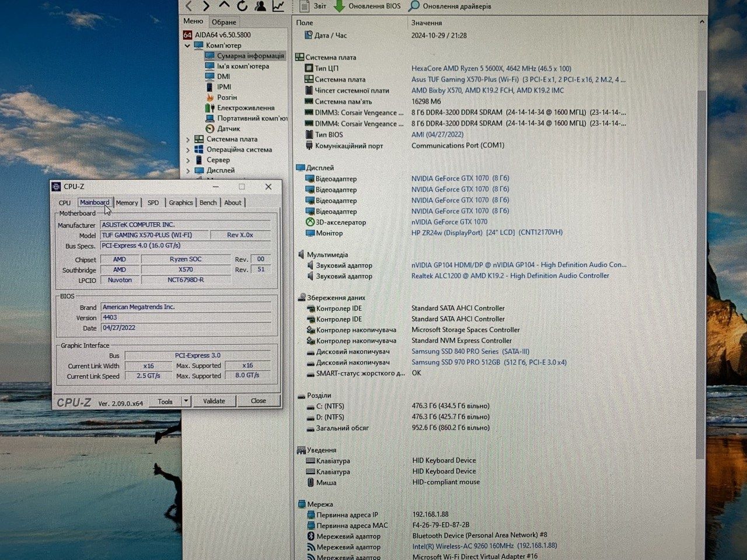The width and height of the screenshot is (747, 560).
Task: Go back with AIDA64 left arrow button
Action: pos(189,6)
